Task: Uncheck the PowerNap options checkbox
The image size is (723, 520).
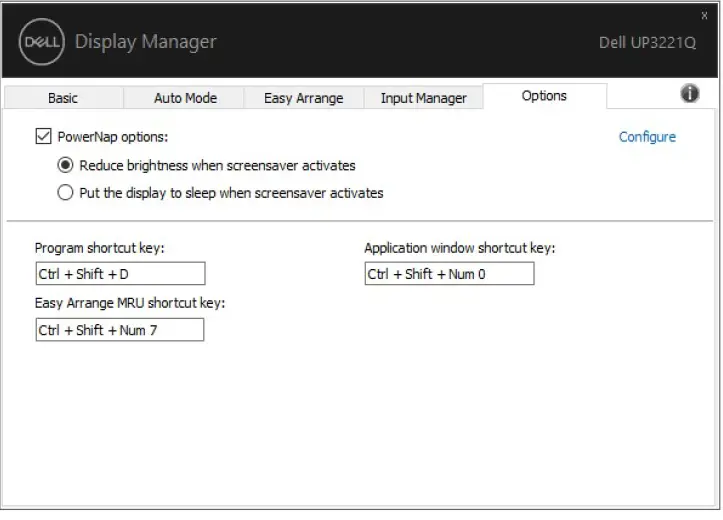Action: point(43,136)
